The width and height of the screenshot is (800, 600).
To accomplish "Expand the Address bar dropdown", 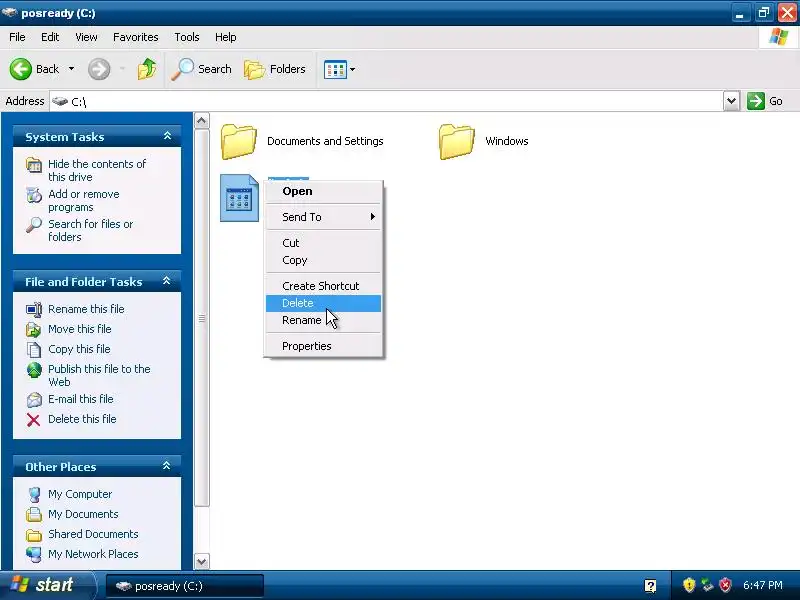I will coord(731,101).
